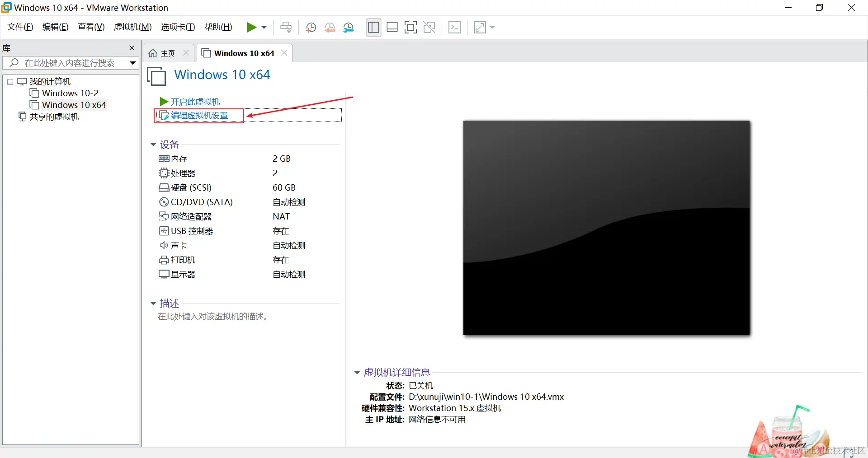Click the disc icon beside CD/DVD
The image size is (868, 458).
[164, 202]
